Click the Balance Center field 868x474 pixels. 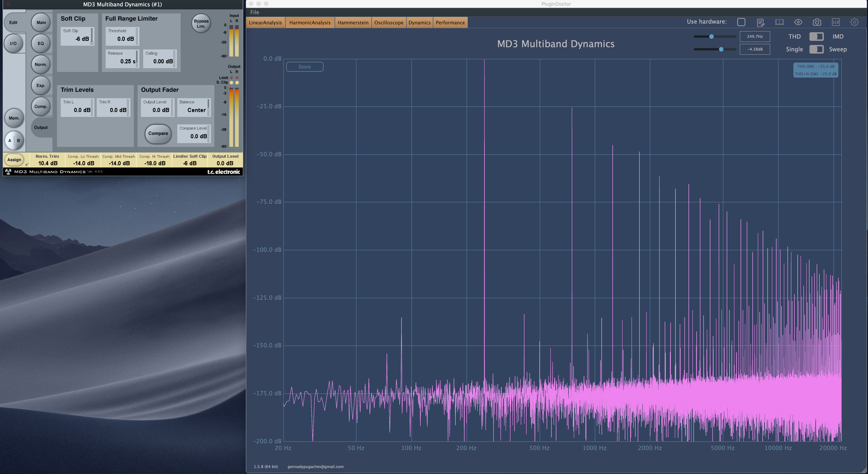pos(194,108)
